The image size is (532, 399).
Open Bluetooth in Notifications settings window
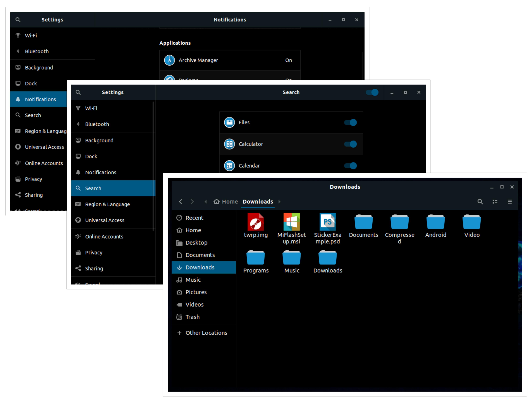[x=52, y=51]
